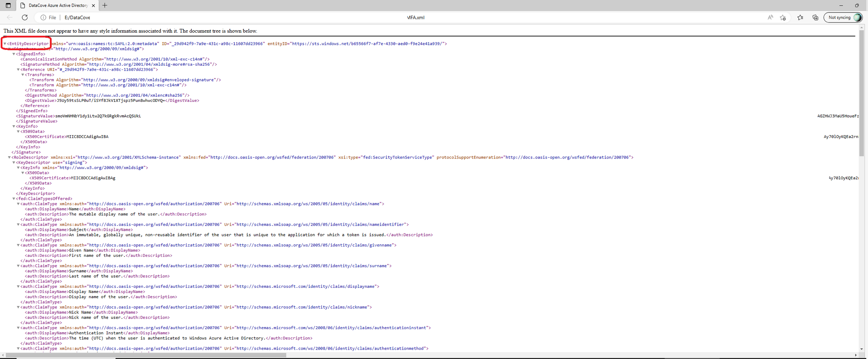View site information via the info icon
868x359 pixels.
point(43,17)
